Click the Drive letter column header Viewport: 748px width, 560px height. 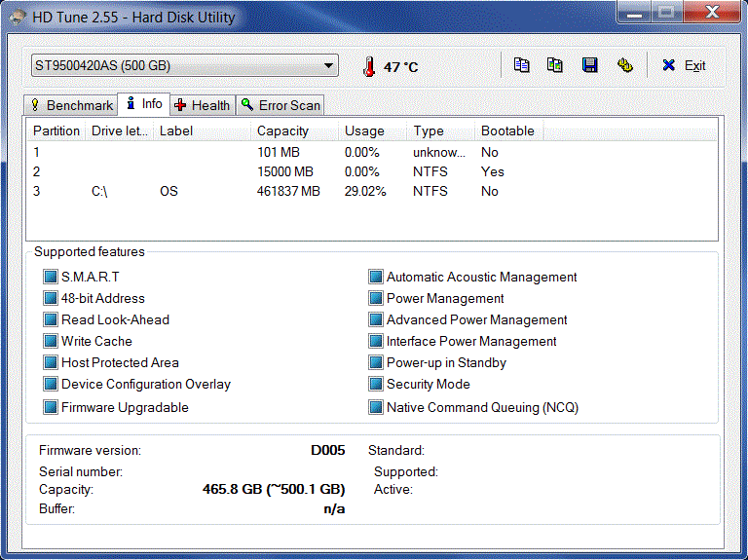point(119,131)
